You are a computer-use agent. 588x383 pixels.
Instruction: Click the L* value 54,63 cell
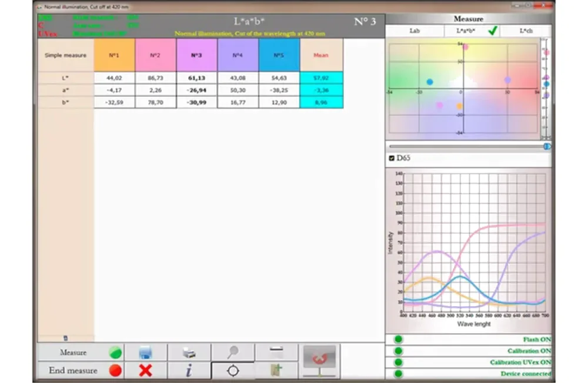[x=279, y=78]
